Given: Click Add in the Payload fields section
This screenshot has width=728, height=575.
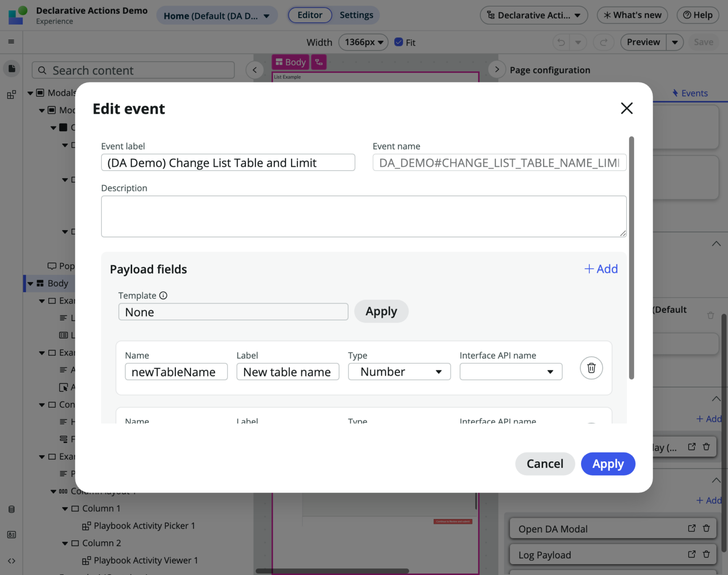Looking at the screenshot, I should click(601, 269).
